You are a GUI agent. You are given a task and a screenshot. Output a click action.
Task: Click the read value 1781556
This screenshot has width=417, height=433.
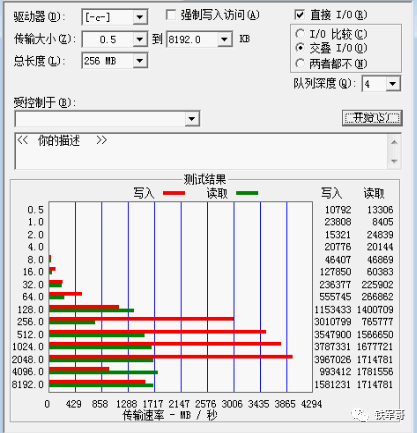[x=375, y=372]
